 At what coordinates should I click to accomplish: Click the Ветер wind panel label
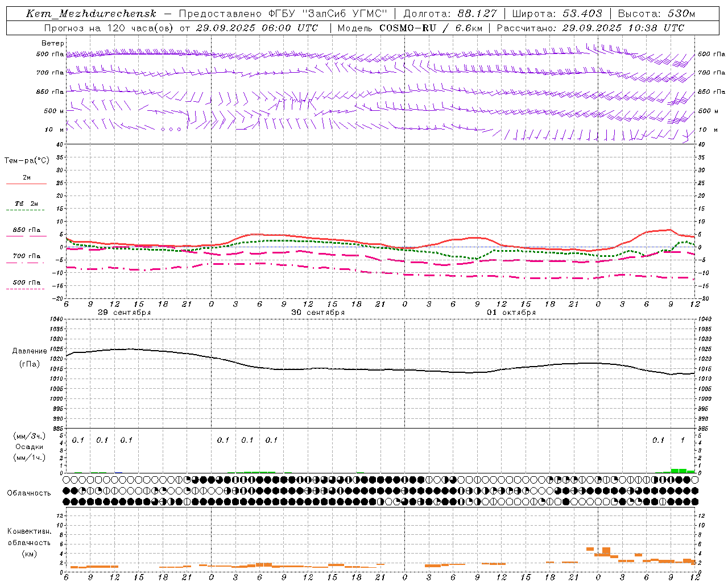53,43
